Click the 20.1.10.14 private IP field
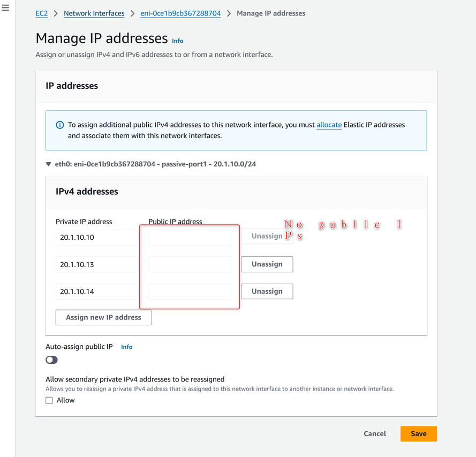The height and width of the screenshot is (457, 476). click(x=96, y=292)
